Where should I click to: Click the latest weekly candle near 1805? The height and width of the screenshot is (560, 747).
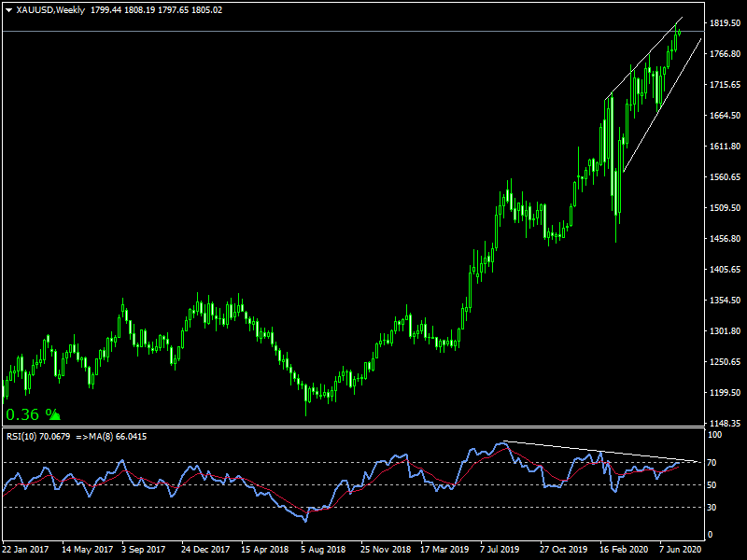pyautogui.click(x=680, y=33)
